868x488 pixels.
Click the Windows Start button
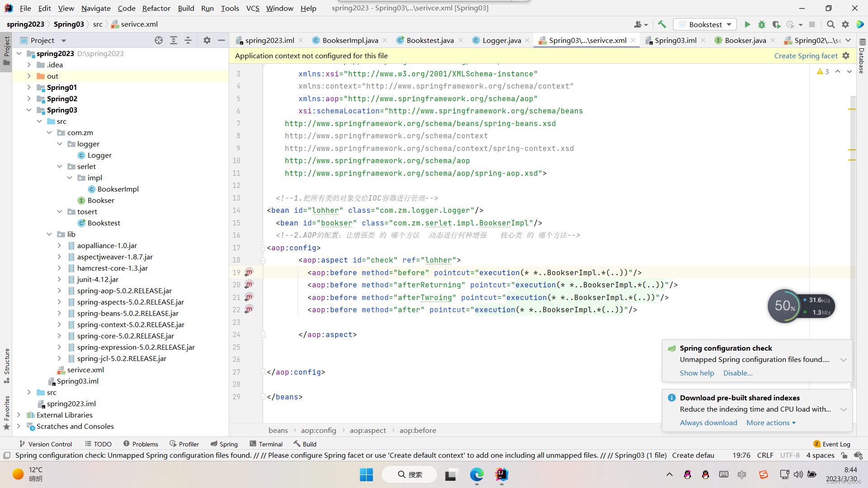coord(366,474)
